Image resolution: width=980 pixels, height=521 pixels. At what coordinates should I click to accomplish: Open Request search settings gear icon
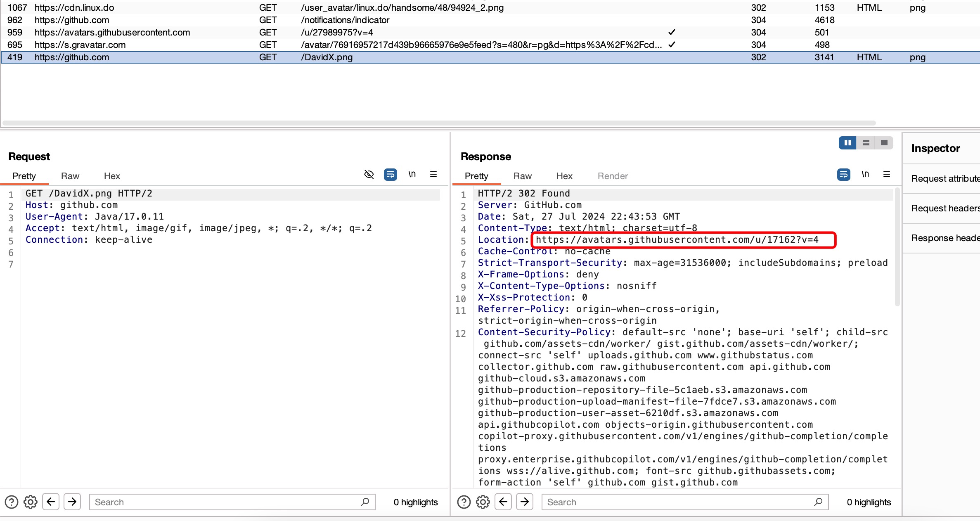(x=31, y=502)
